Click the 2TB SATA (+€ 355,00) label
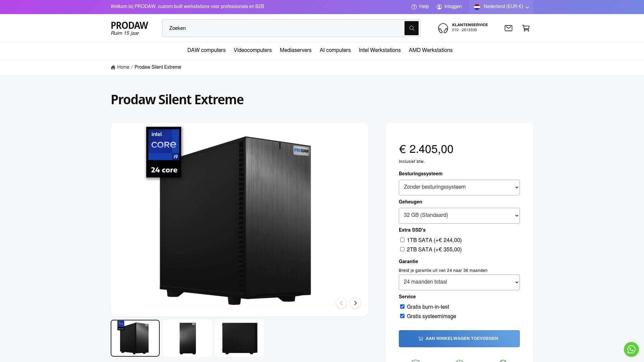The image size is (644, 362). [x=434, y=250]
